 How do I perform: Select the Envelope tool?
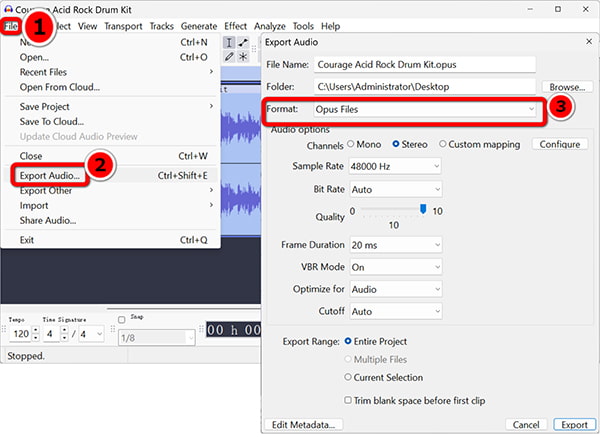click(243, 43)
